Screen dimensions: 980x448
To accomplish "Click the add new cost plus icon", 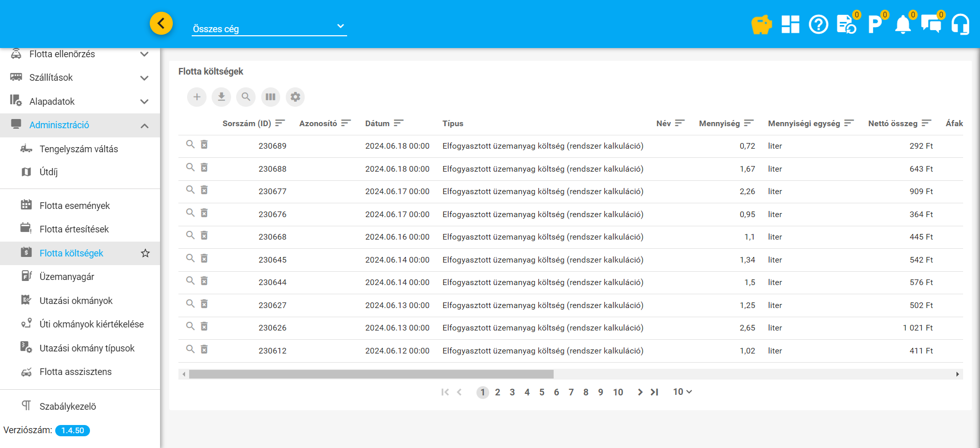I will (197, 97).
